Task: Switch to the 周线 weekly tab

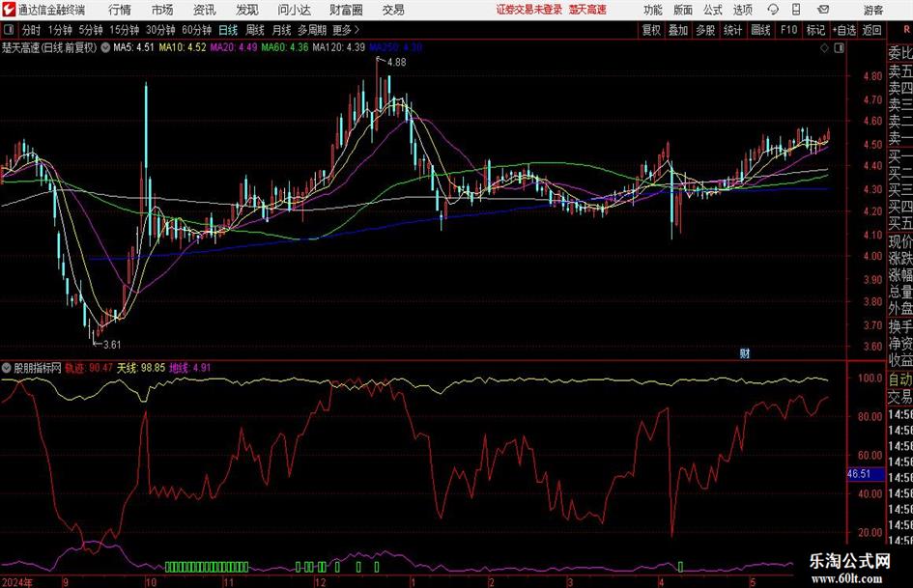Action: pyautogui.click(x=255, y=30)
